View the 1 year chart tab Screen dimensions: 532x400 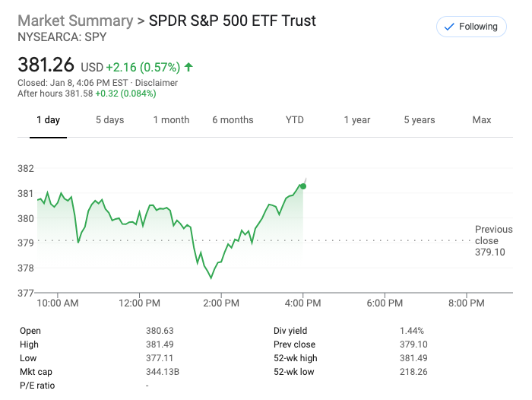coord(356,120)
